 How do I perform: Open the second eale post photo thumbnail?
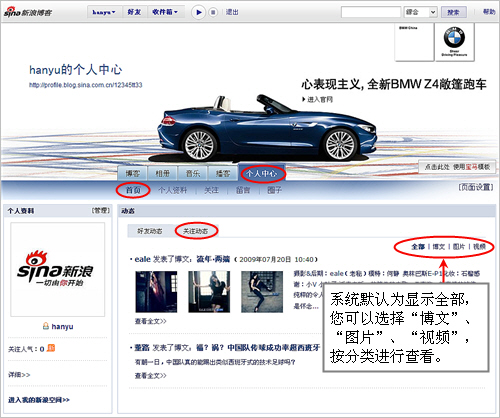[209, 292]
